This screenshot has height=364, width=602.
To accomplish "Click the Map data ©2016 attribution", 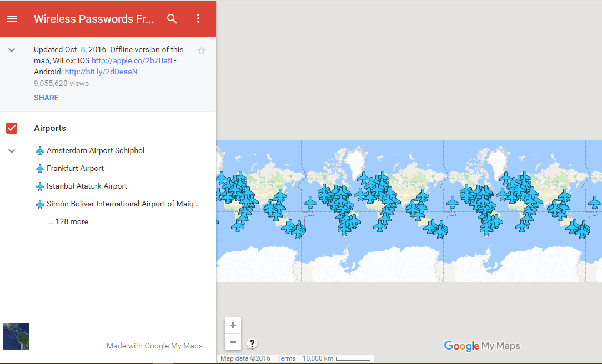I will [x=245, y=358].
